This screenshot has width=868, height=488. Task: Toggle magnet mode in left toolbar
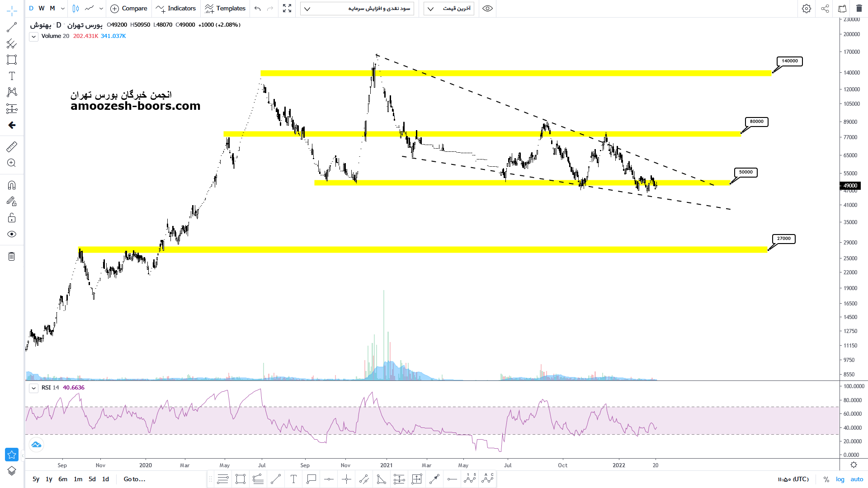pos(12,185)
